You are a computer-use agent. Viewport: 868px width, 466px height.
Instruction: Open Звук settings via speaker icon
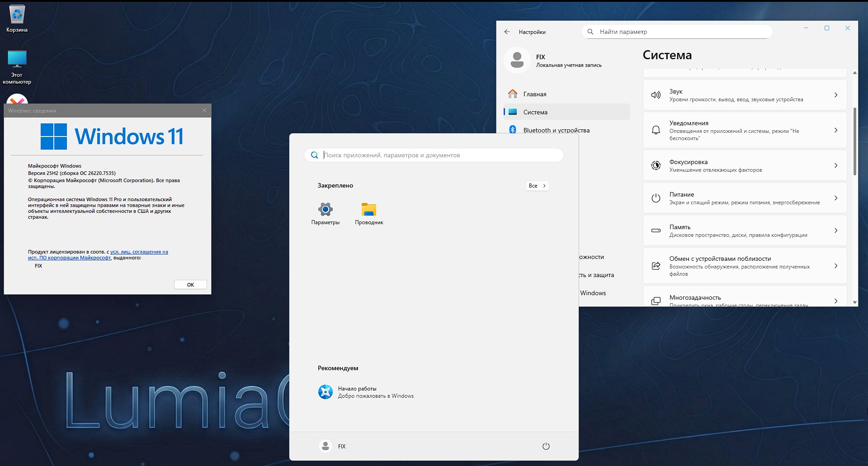pos(656,94)
